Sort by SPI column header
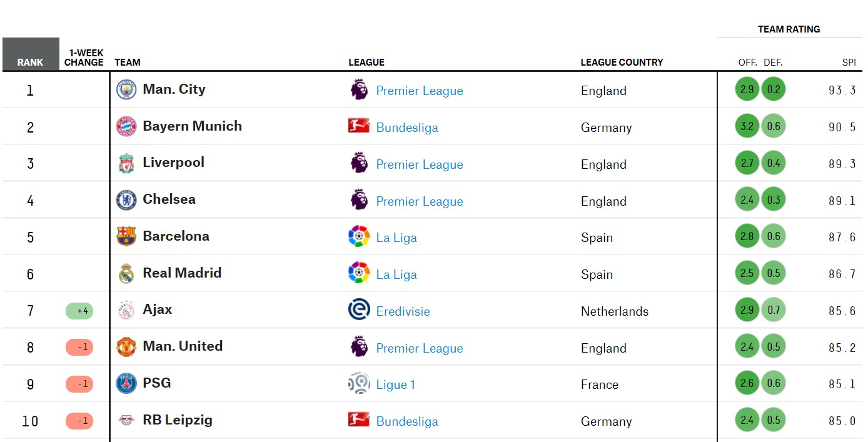Screen dimensions: 868x442 (x=849, y=63)
